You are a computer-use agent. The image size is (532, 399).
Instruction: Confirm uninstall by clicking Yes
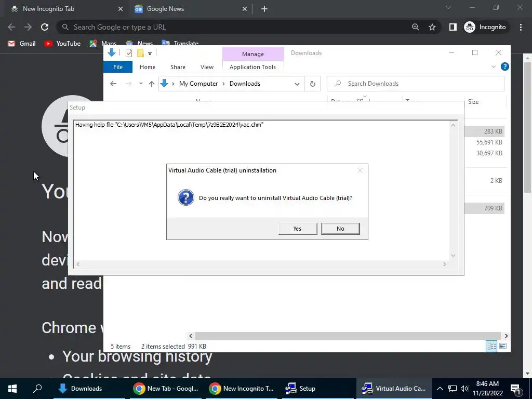click(x=298, y=229)
